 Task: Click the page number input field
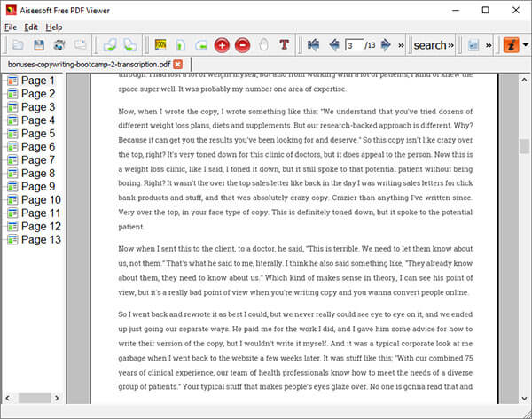click(354, 45)
